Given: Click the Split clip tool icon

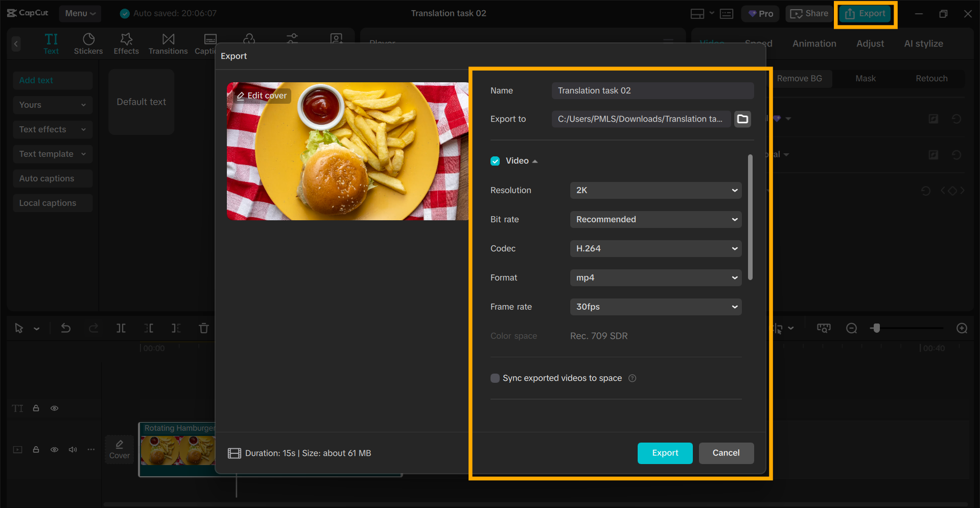Looking at the screenshot, I should point(121,328).
